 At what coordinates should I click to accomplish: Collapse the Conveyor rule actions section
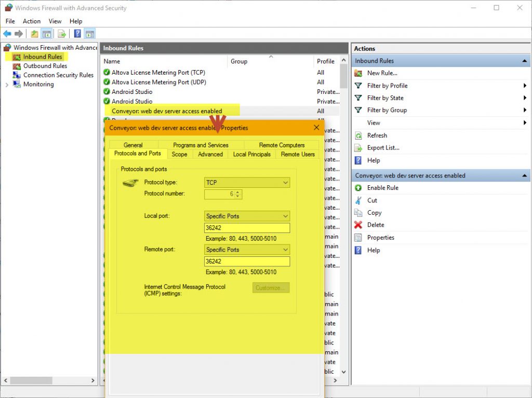tap(524, 175)
